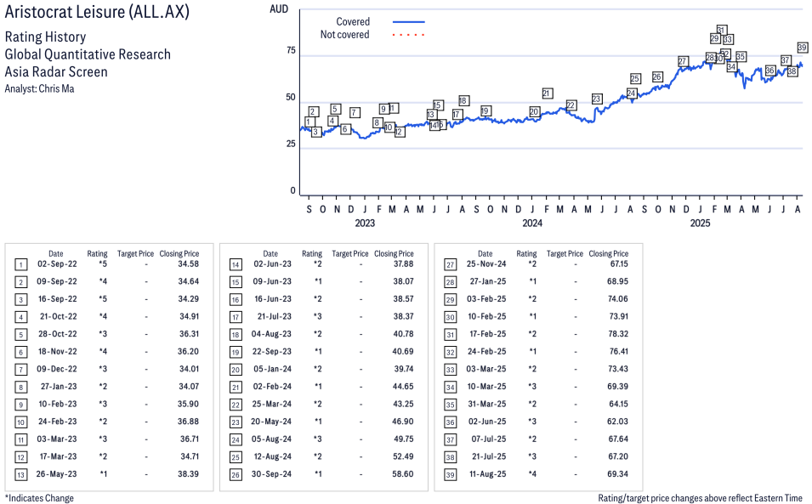812x504 pixels.
Task: Click the closing price '69.34'
Action: 618,474
